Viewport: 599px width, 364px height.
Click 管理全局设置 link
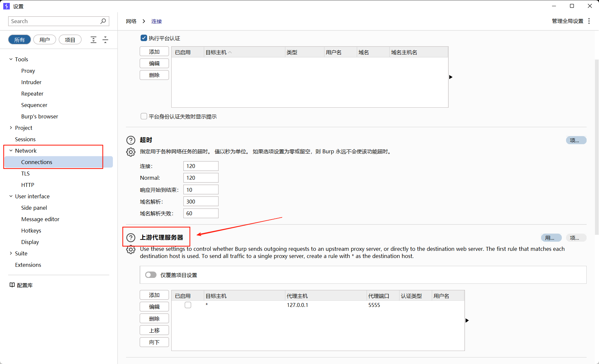click(x=567, y=21)
